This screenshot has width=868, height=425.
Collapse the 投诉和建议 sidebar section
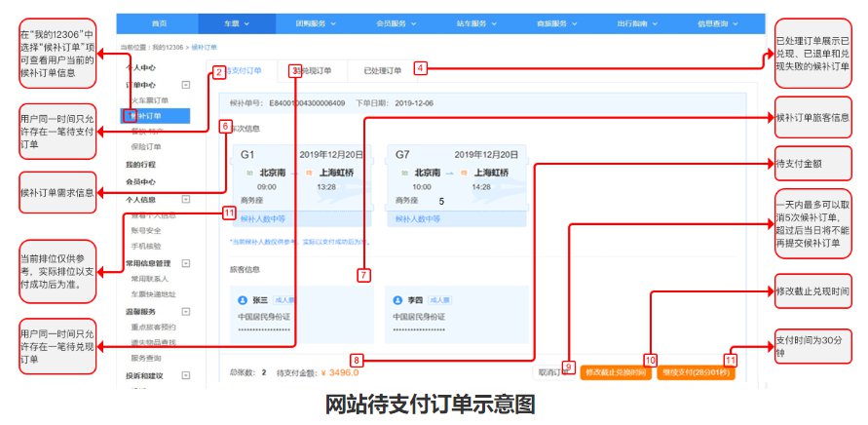click(185, 375)
